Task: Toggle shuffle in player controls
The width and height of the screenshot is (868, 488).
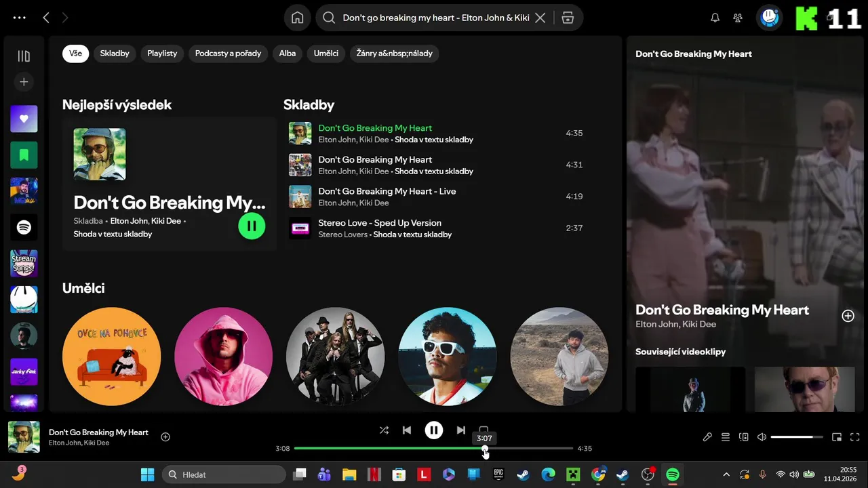Action: tap(384, 430)
